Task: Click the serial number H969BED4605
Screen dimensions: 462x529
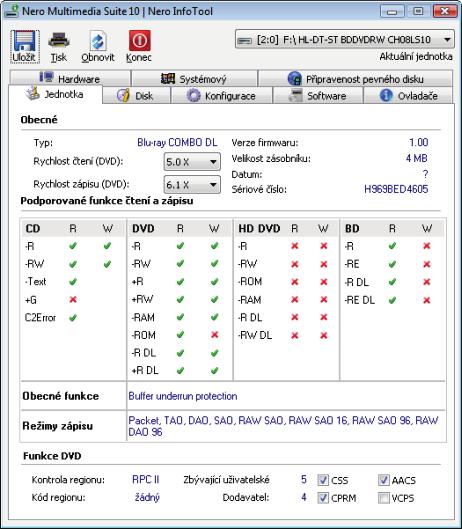Action: point(396,189)
